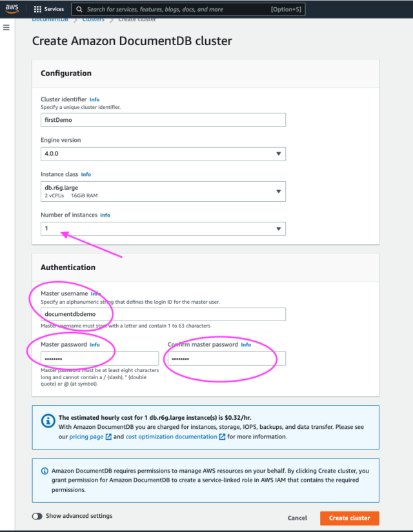The image size is (413, 532).
Task: Enable the Show advanced settings toggle
Action: click(x=37, y=516)
